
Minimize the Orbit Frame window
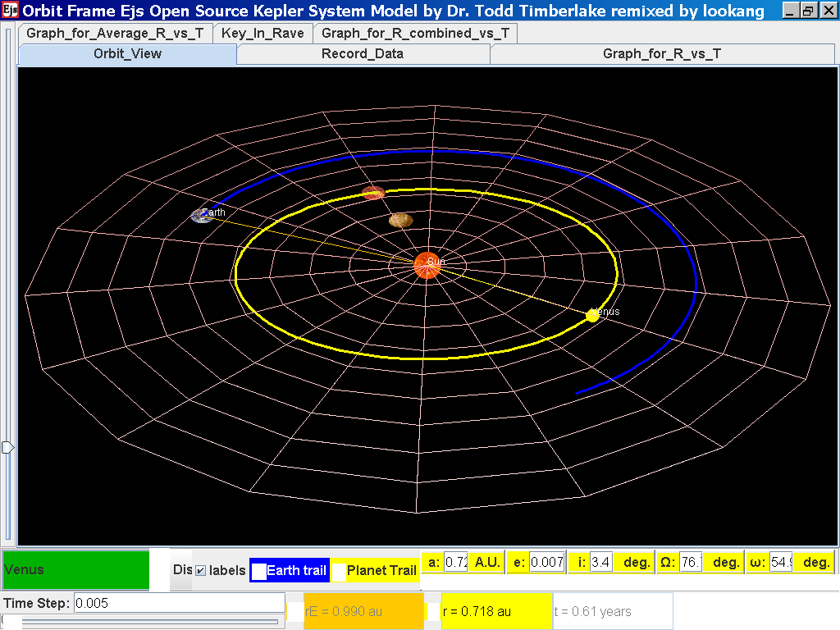tap(790, 10)
